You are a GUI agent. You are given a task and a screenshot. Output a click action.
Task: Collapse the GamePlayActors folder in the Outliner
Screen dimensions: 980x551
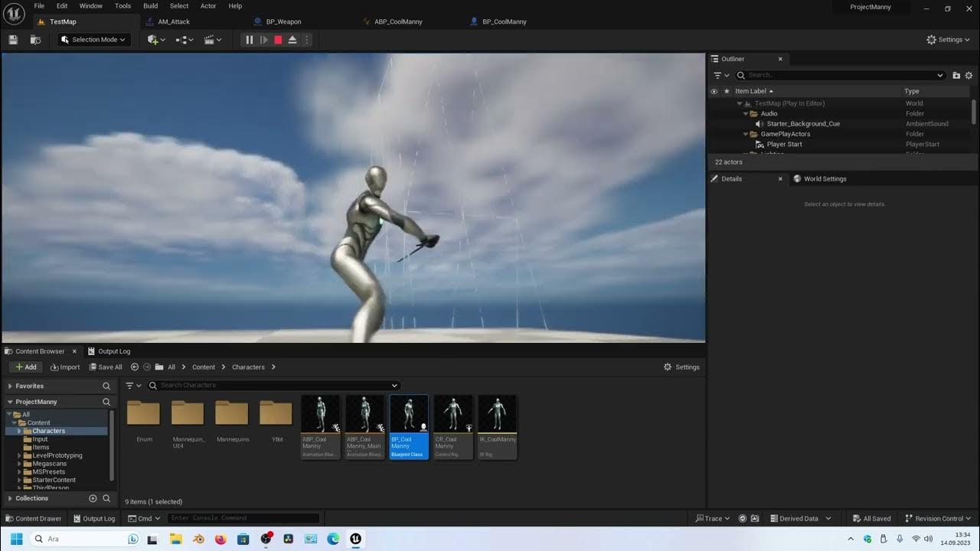click(x=744, y=134)
